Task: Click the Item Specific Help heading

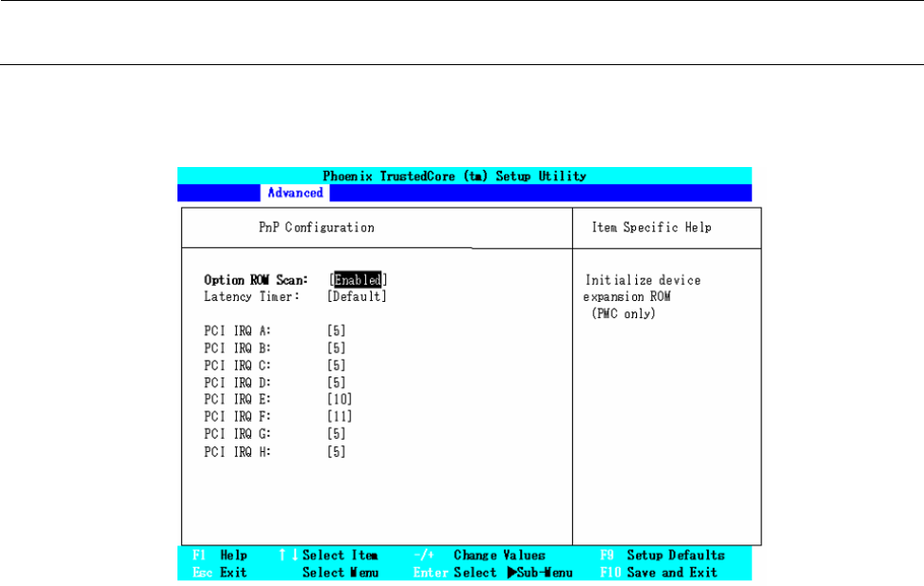Action: click(x=652, y=227)
